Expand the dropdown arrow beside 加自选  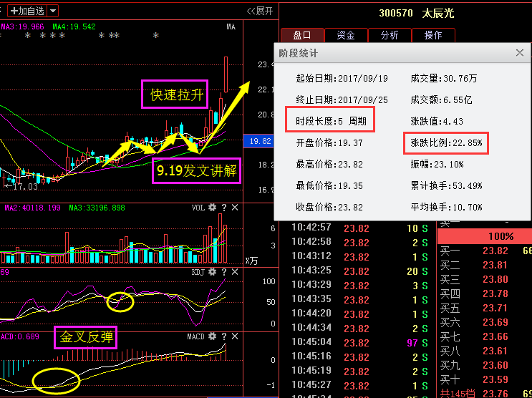point(54,11)
